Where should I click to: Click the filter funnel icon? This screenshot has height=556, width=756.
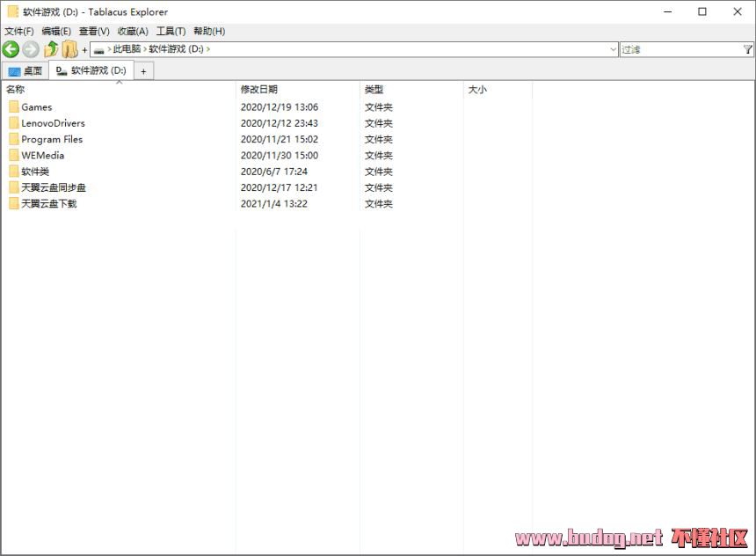(748, 49)
